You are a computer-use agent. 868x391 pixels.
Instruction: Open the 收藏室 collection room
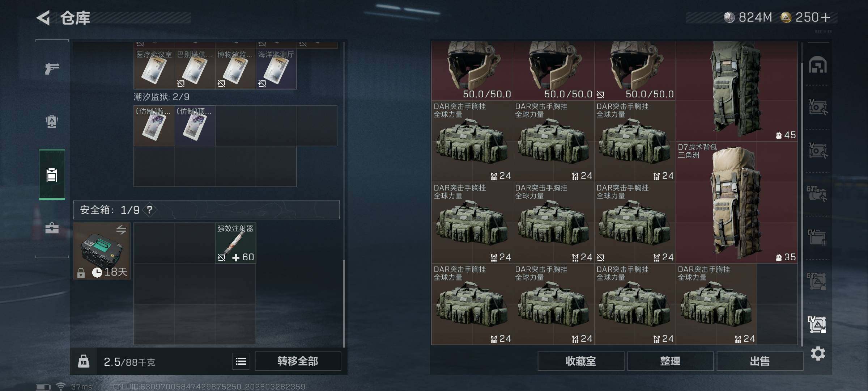click(581, 361)
